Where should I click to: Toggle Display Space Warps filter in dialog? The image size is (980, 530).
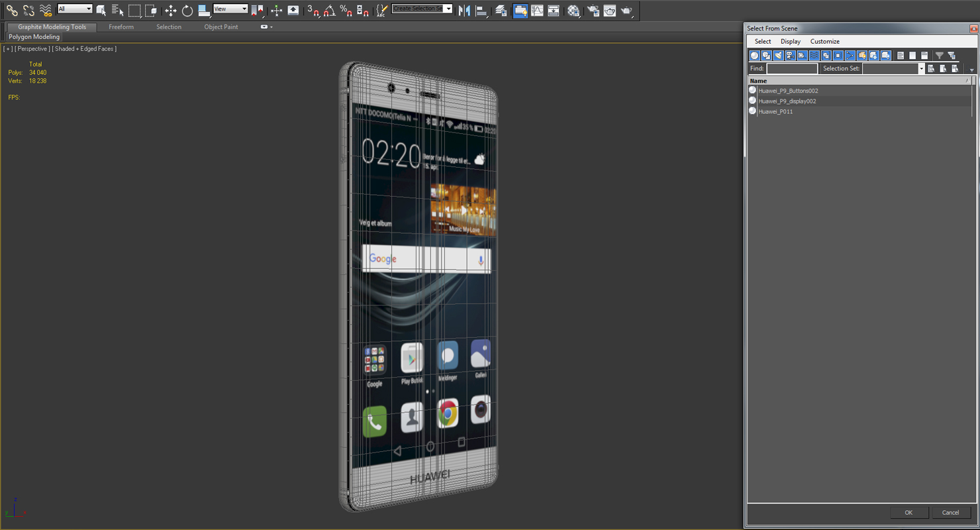coord(814,56)
